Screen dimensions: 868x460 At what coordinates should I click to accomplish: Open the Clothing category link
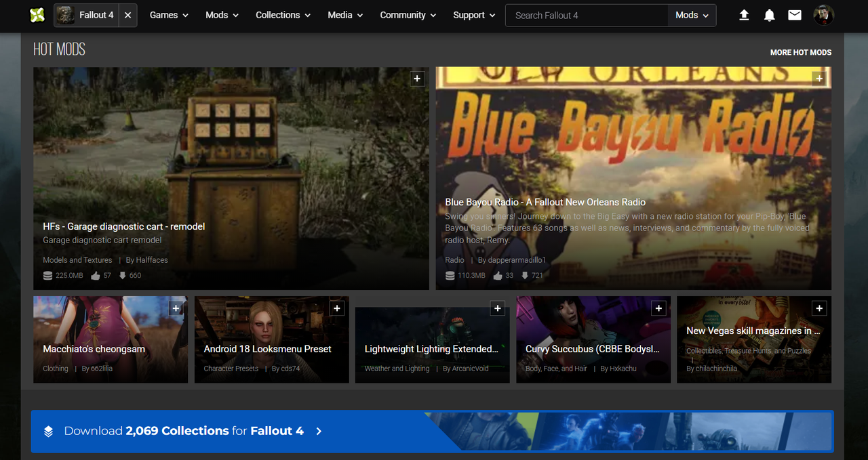(x=56, y=369)
